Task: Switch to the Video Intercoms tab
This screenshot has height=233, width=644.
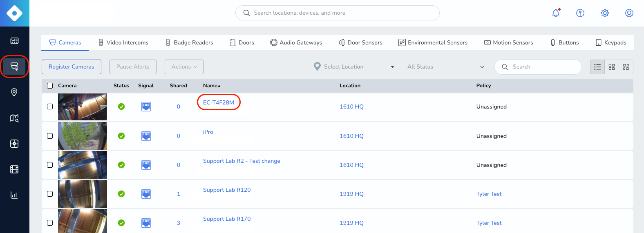Action: coord(123,42)
